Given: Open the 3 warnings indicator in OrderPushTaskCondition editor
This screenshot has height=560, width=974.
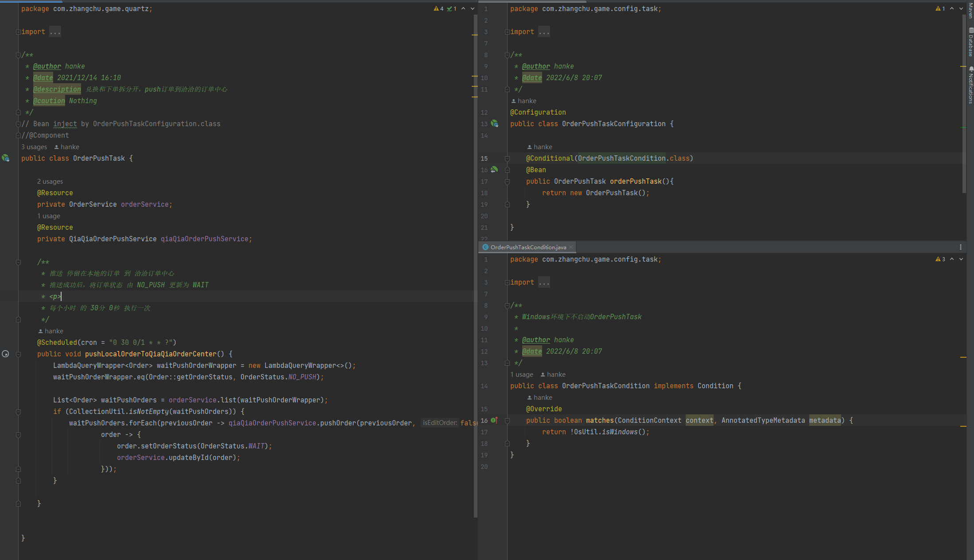Looking at the screenshot, I should pyautogui.click(x=940, y=259).
